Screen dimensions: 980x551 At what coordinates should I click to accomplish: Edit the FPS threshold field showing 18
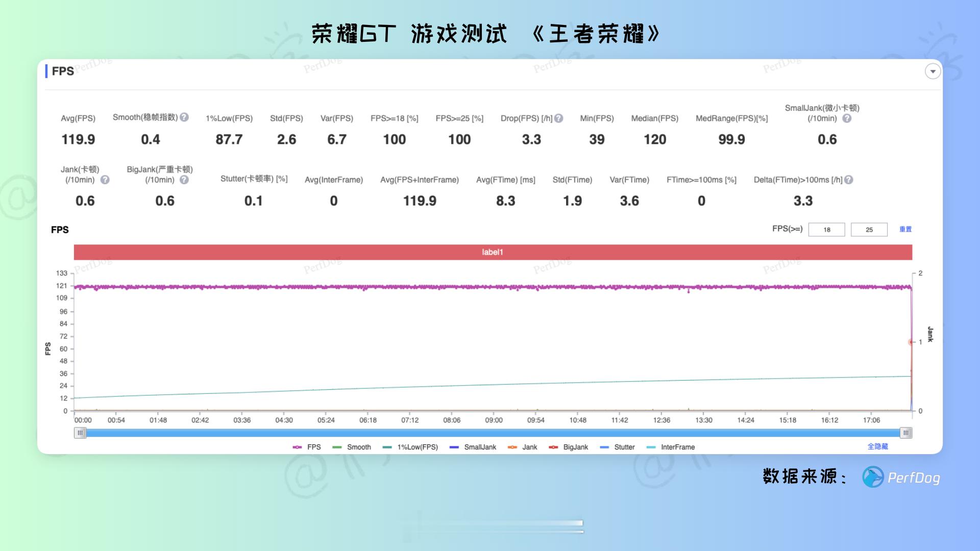[827, 230]
